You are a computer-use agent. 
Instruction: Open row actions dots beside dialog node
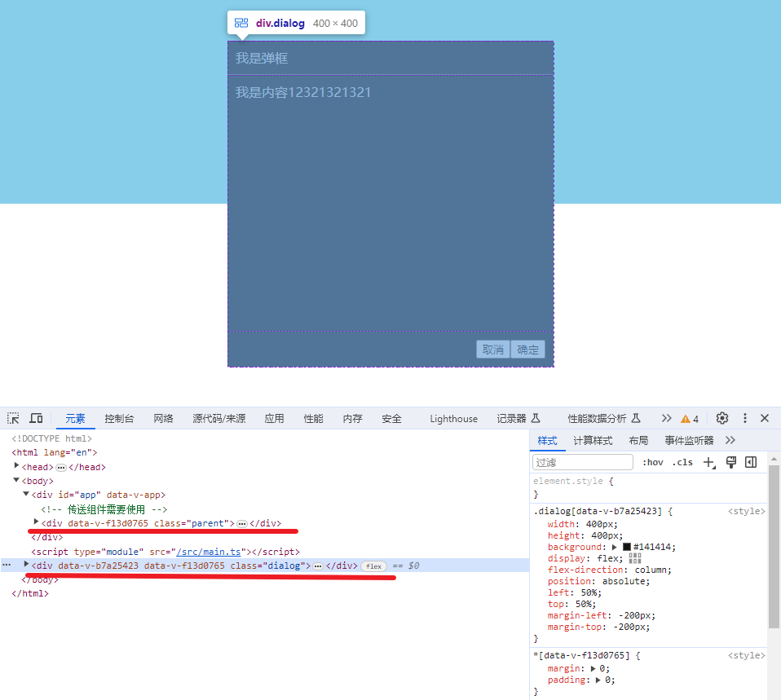pyautogui.click(x=7, y=565)
